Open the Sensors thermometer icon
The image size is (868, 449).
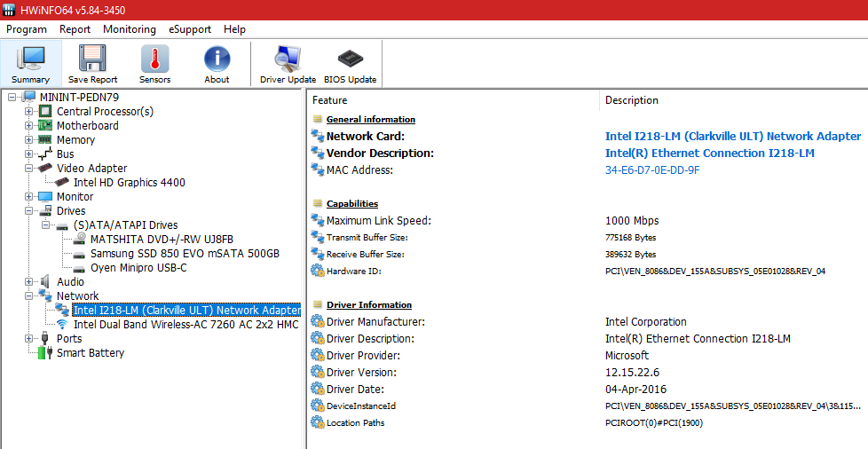coord(154,59)
